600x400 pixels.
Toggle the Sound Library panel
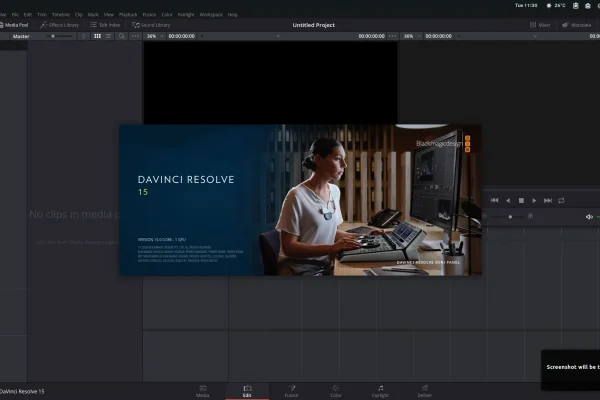point(151,25)
